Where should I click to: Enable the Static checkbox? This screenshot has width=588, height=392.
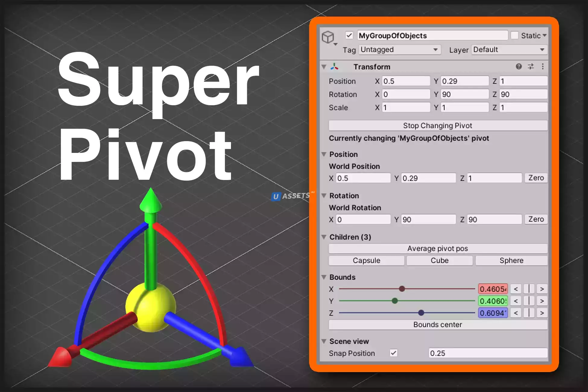(x=514, y=36)
